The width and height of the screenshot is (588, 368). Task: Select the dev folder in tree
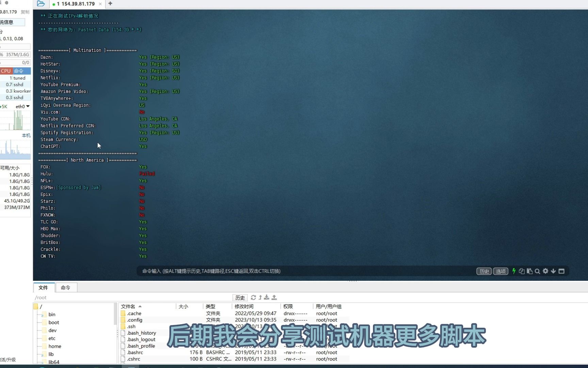[49, 330]
